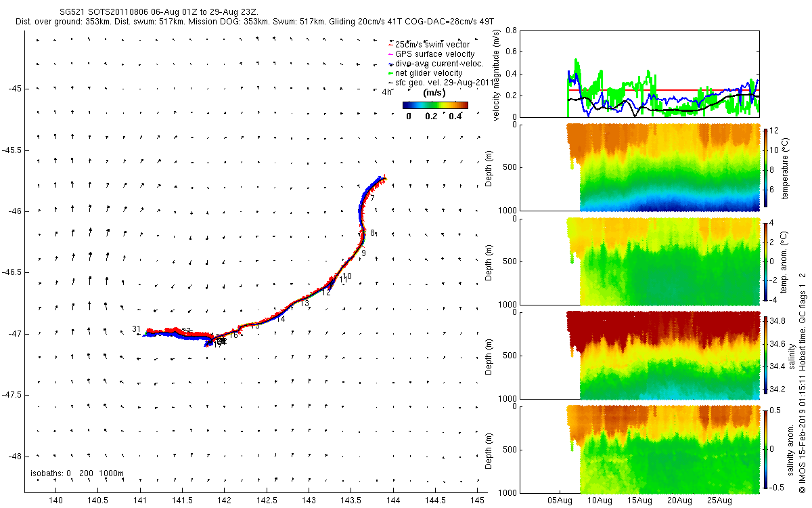
Task: Click the "-45" latitude tick on the map
Action: [14, 89]
